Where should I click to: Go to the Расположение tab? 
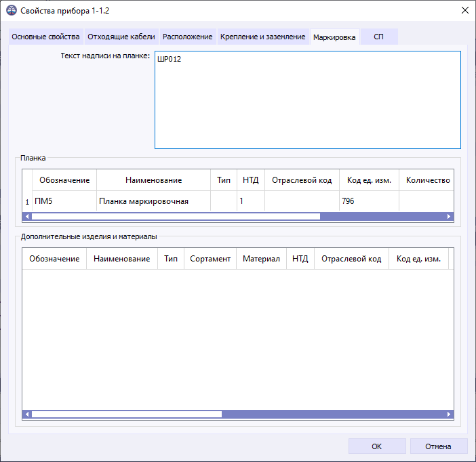(x=188, y=37)
